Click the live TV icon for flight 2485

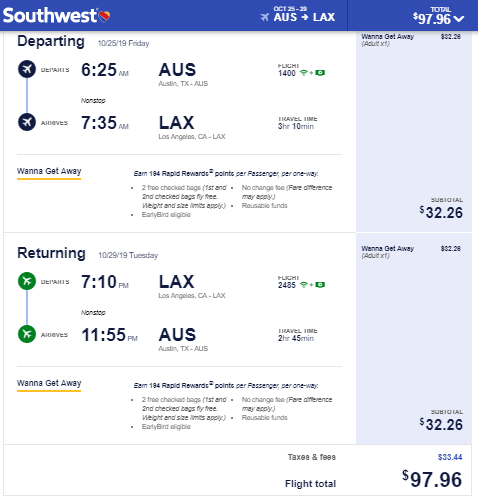pos(320,285)
